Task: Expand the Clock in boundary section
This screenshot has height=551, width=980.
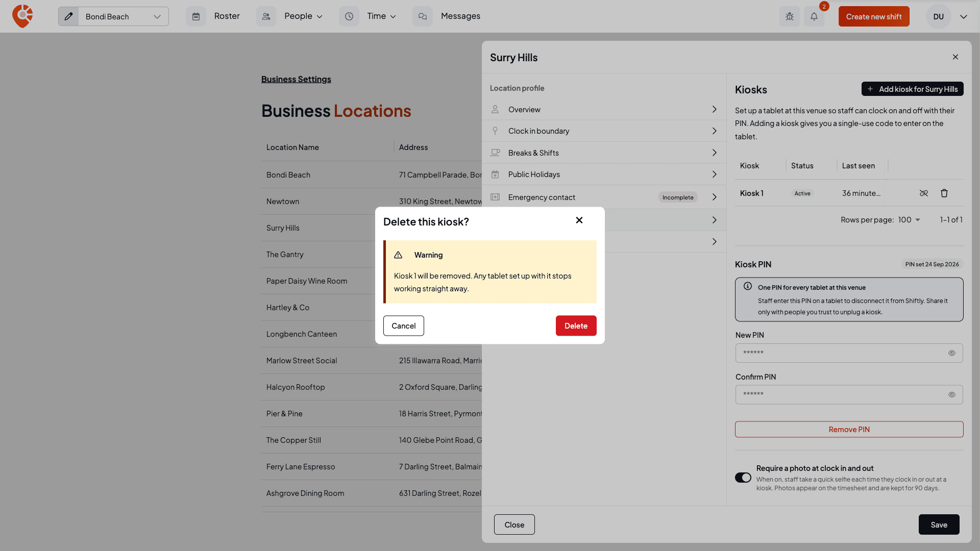Action: pos(604,131)
